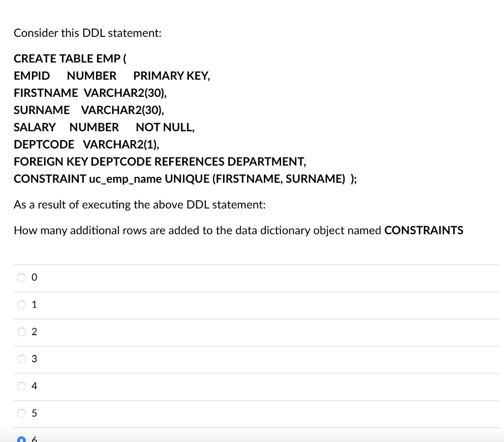Click the Consider this DDL statement heading
This screenshot has height=442, width=504.
click(x=88, y=33)
